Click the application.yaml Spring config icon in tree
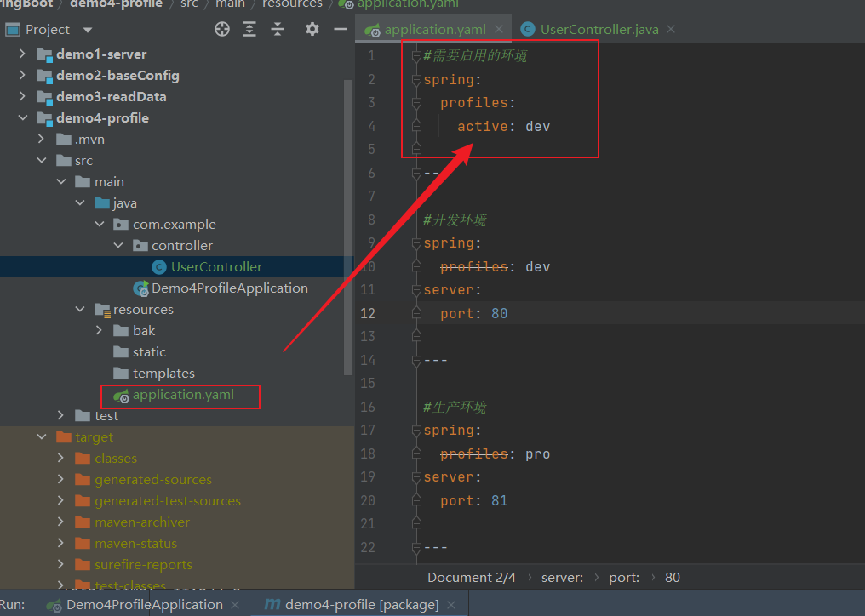This screenshot has height=616, width=865. click(x=121, y=396)
